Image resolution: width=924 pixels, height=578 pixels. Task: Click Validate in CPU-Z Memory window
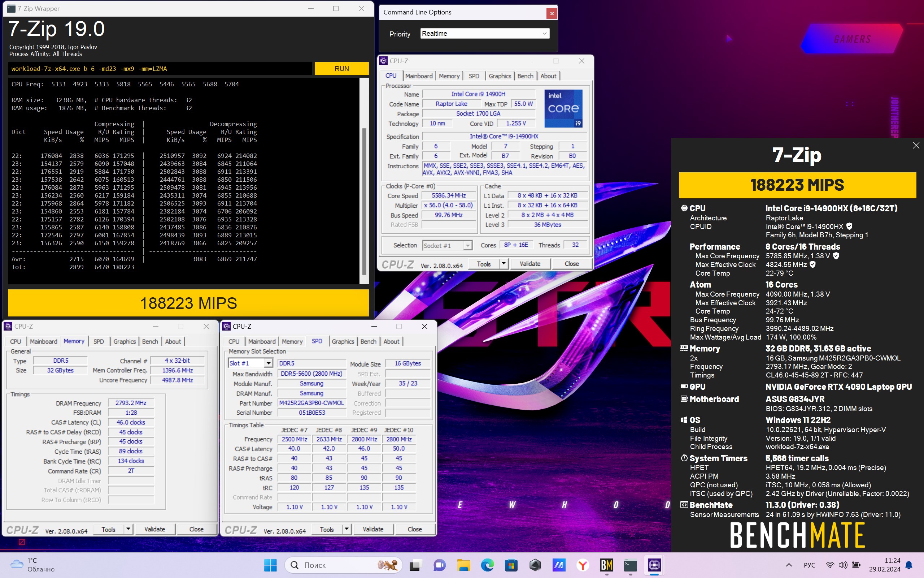pos(154,529)
